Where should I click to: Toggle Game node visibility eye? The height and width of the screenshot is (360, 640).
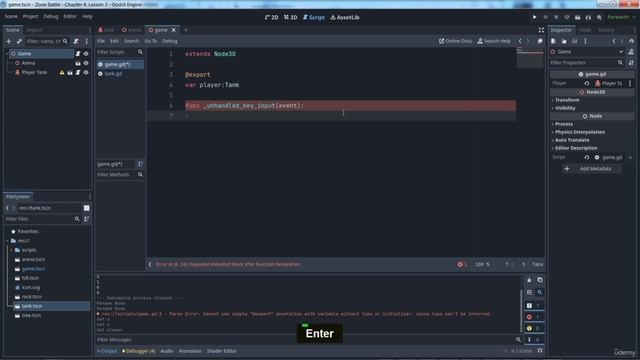86,53
